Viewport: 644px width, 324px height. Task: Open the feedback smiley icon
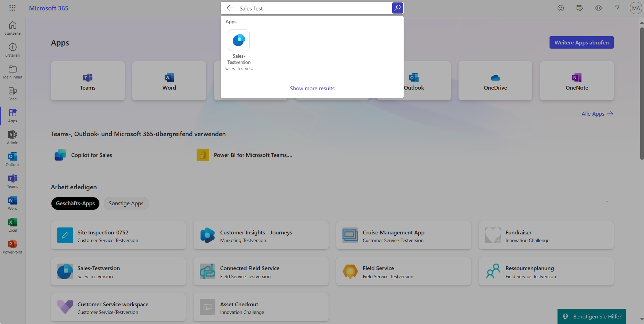[x=561, y=8]
